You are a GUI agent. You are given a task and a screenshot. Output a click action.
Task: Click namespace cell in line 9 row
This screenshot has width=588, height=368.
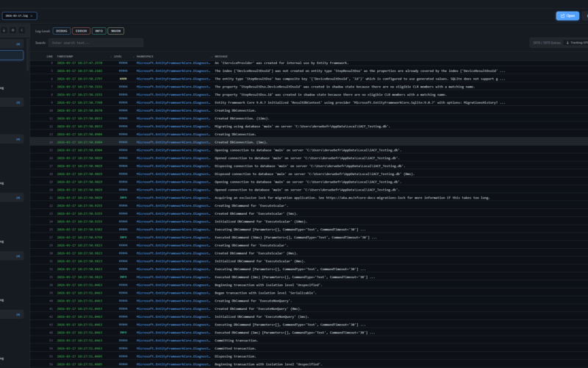173,102
